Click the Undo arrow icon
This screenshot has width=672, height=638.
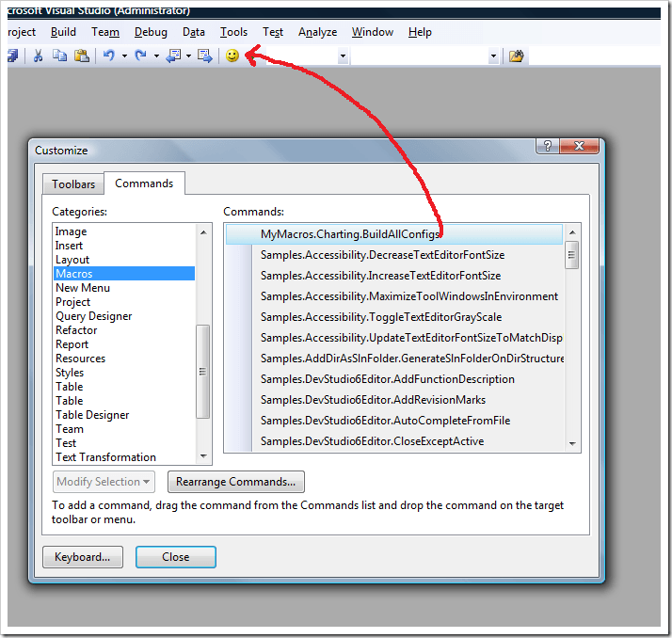click(109, 56)
